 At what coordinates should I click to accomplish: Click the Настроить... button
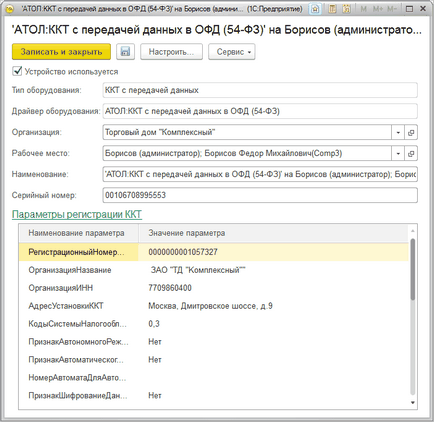[171, 52]
